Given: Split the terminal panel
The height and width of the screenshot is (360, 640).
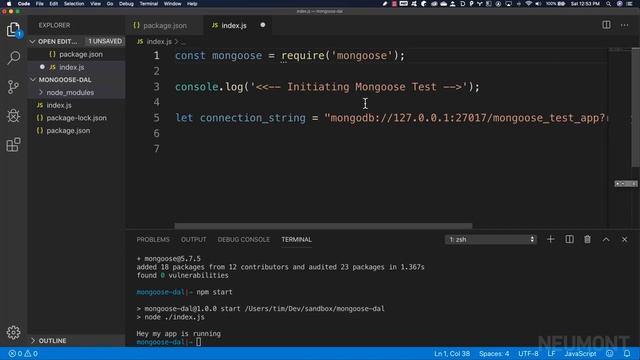Looking at the screenshot, I should [569, 240].
